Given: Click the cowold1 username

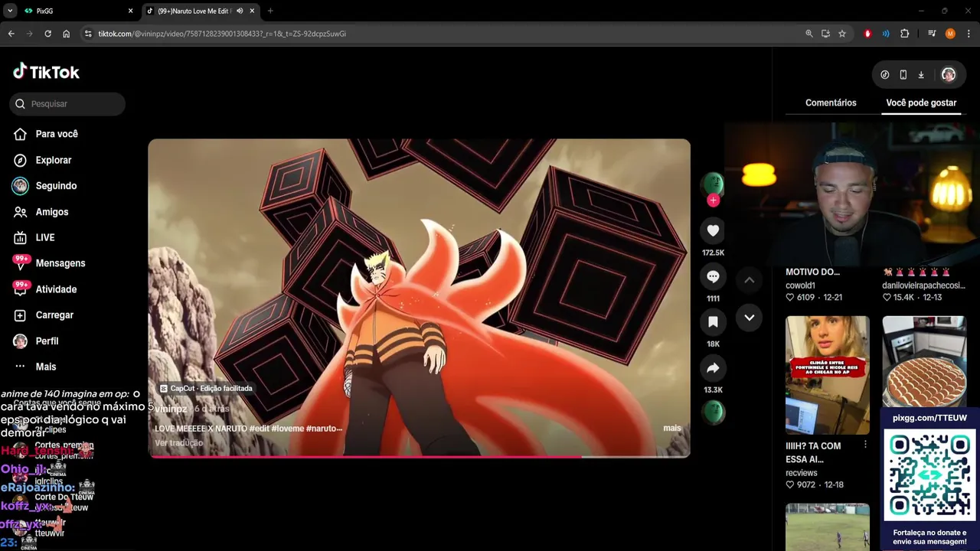Looking at the screenshot, I should click(800, 285).
